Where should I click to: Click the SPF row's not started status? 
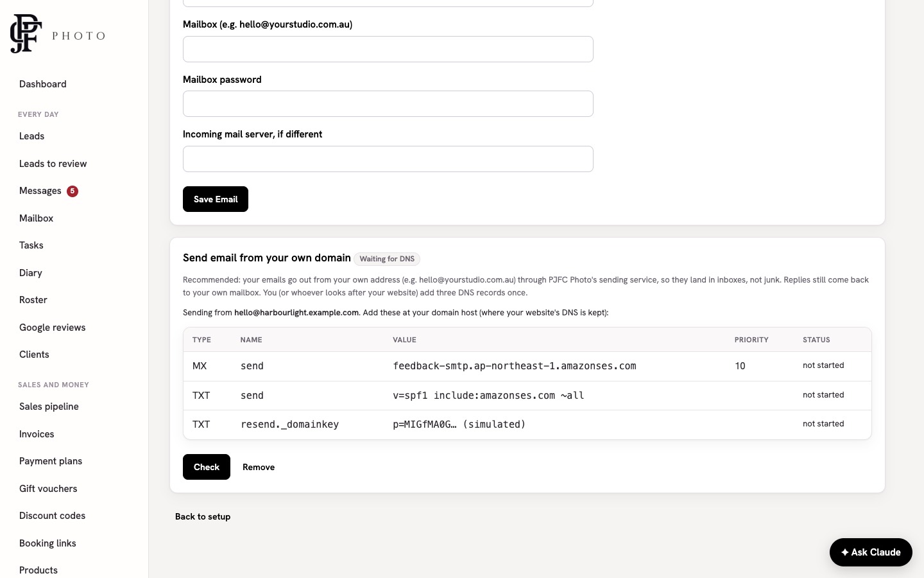point(823,395)
